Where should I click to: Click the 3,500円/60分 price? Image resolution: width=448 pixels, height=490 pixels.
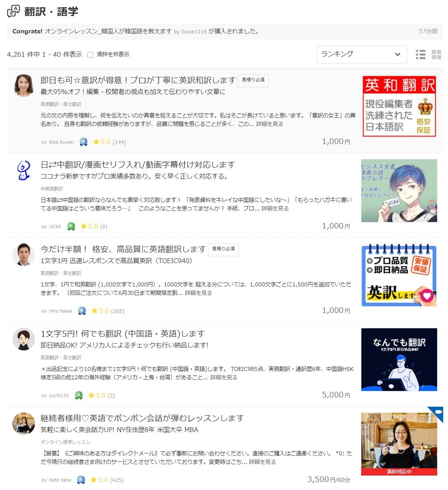pos(329,480)
